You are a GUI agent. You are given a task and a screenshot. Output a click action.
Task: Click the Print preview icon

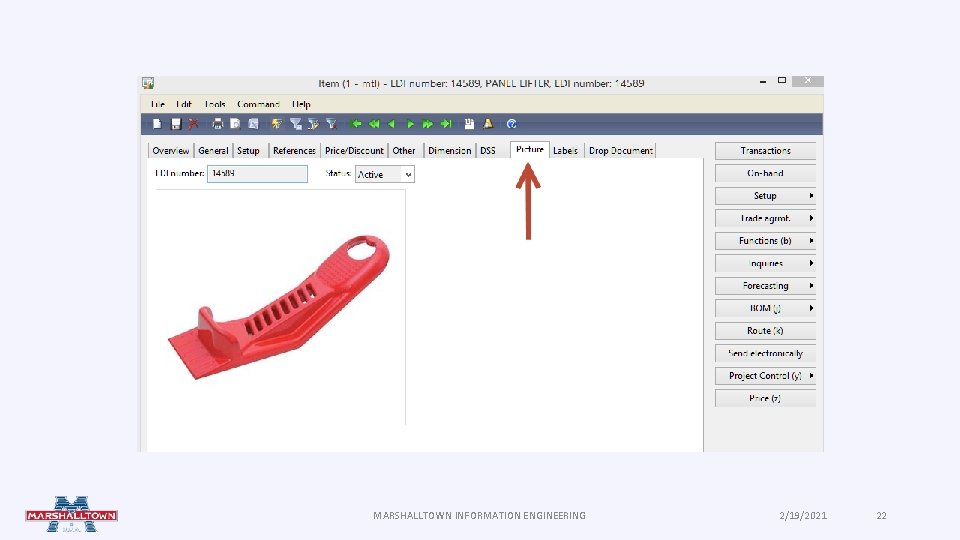point(235,124)
